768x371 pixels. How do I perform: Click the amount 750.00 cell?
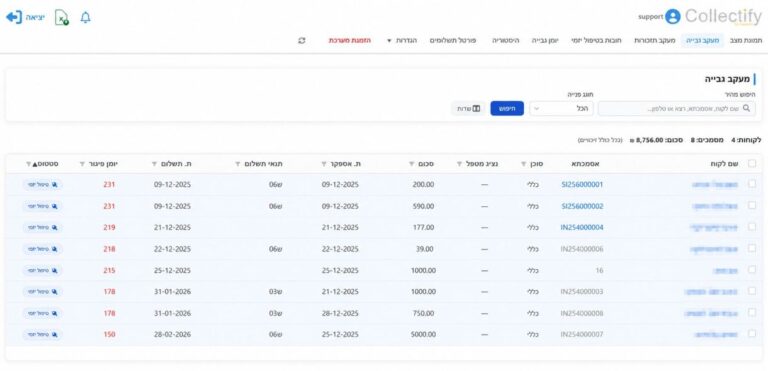tap(424, 313)
